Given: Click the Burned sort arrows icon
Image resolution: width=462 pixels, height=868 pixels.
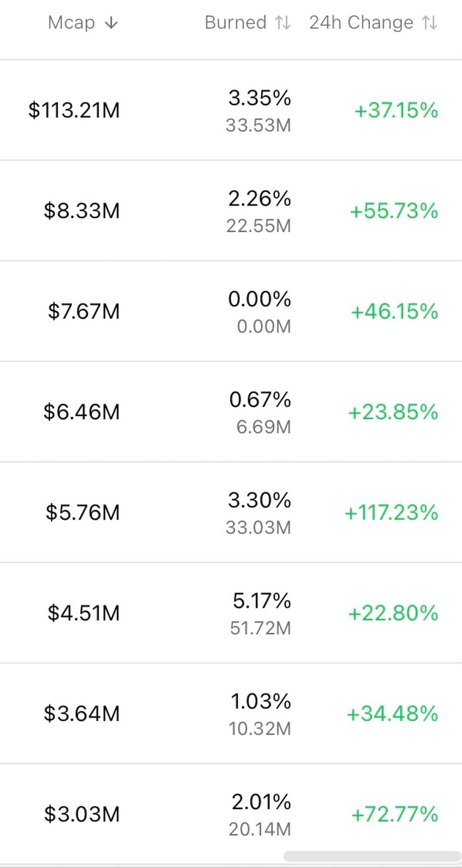Looking at the screenshot, I should pos(282,23).
